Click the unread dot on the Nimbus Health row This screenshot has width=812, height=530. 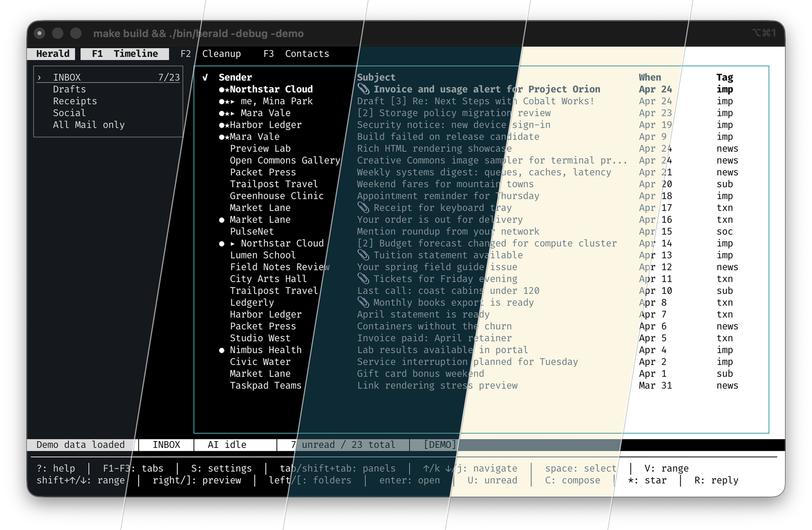tap(222, 350)
